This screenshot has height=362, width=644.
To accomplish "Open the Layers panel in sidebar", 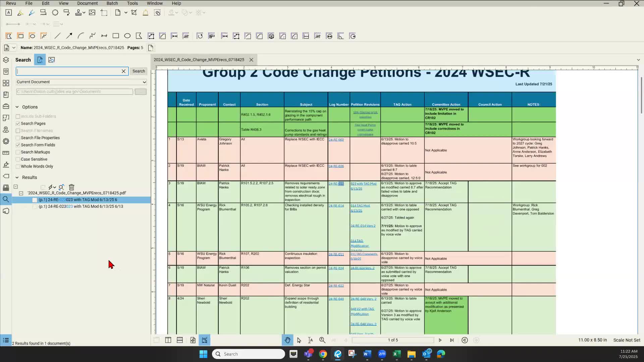I will coord(6,60).
